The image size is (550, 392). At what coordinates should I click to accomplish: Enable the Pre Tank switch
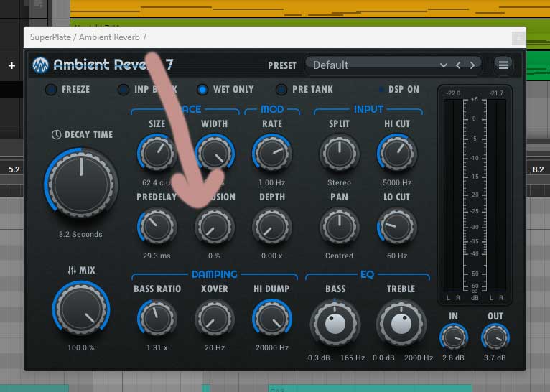click(281, 90)
